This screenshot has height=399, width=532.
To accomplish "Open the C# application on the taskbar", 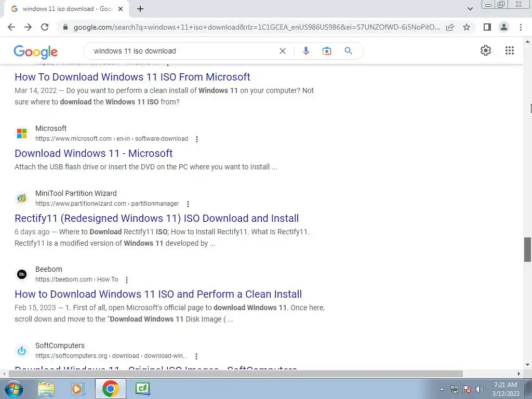I will (x=142, y=389).
